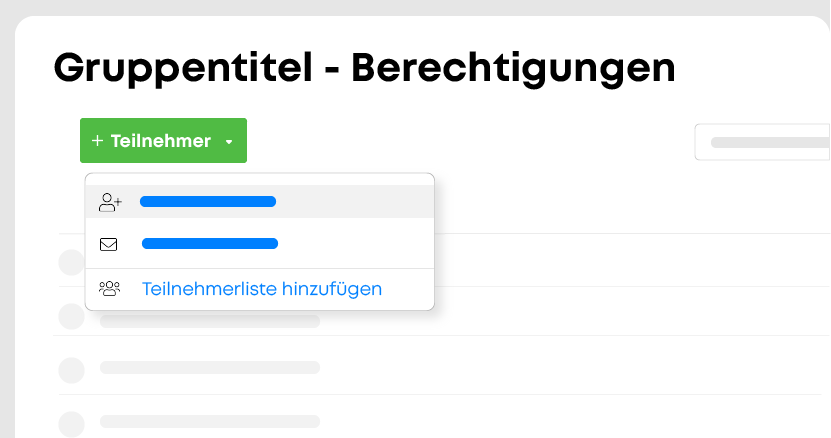Select the second avatar circle in list
This screenshot has height=438, width=831.
(72, 317)
